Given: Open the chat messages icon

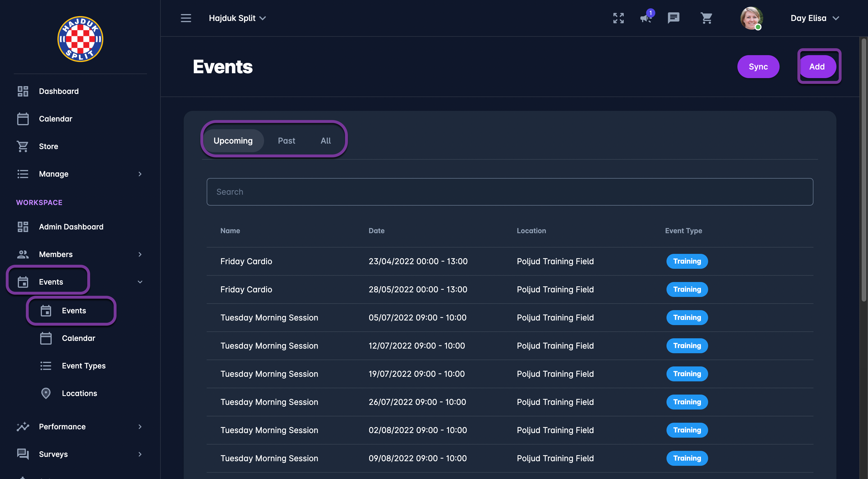Looking at the screenshot, I should [673, 18].
